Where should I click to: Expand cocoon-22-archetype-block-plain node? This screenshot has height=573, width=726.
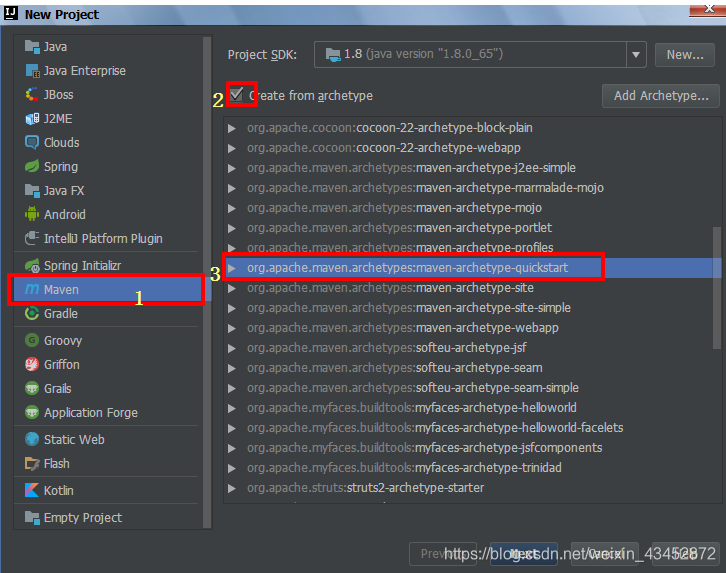232,128
